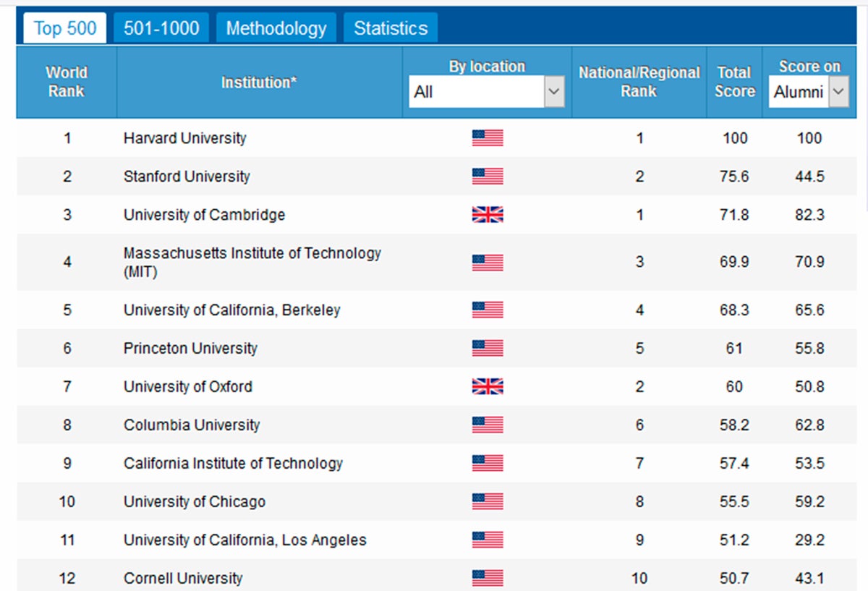Image resolution: width=868 pixels, height=591 pixels.
Task: Select the Top 500 tab
Action: pos(65,28)
